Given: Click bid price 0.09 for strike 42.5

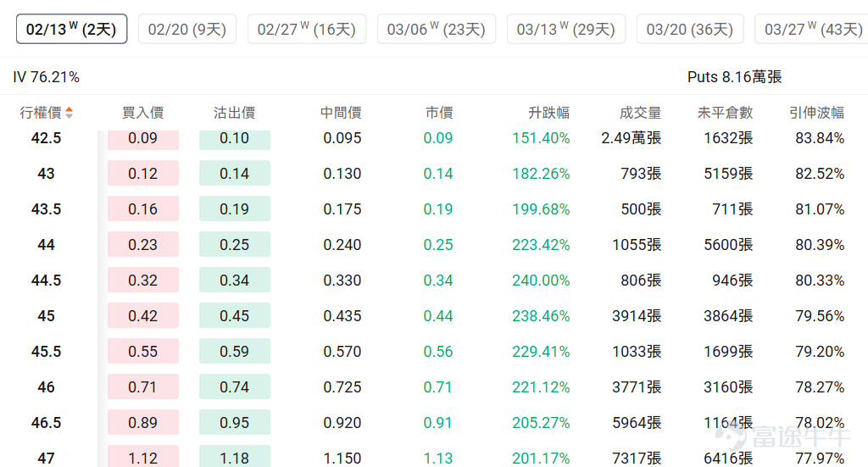Looking at the screenshot, I should (x=142, y=138).
